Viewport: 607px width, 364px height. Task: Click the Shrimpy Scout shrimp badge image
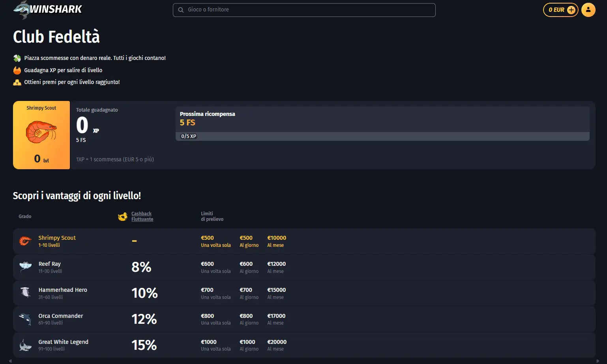coord(41,132)
